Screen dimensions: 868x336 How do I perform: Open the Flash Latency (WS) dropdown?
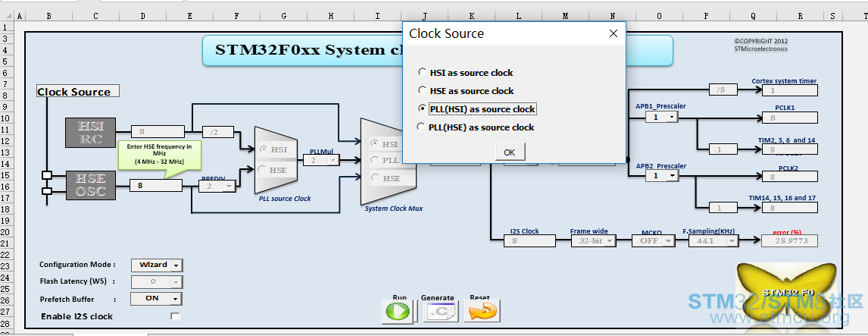tap(176, 281)
